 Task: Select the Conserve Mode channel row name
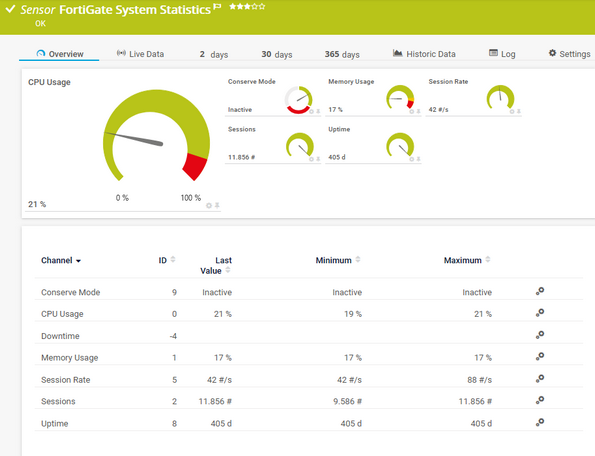pyautogui.click(x=71, y=292)
